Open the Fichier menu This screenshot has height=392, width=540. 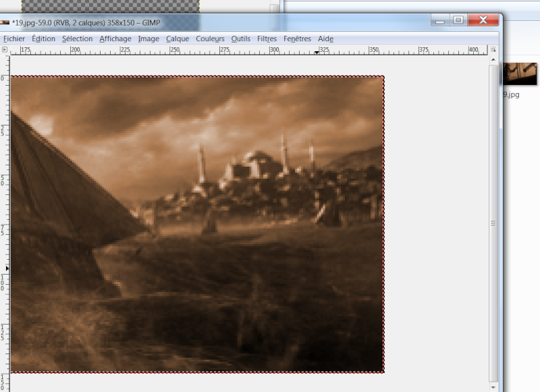click(13, 38)
